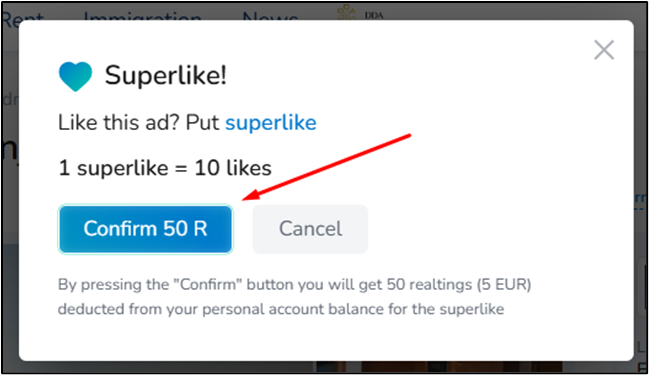
Task: Click the 'Like this ad? Put' text
Action: [138, 123]
